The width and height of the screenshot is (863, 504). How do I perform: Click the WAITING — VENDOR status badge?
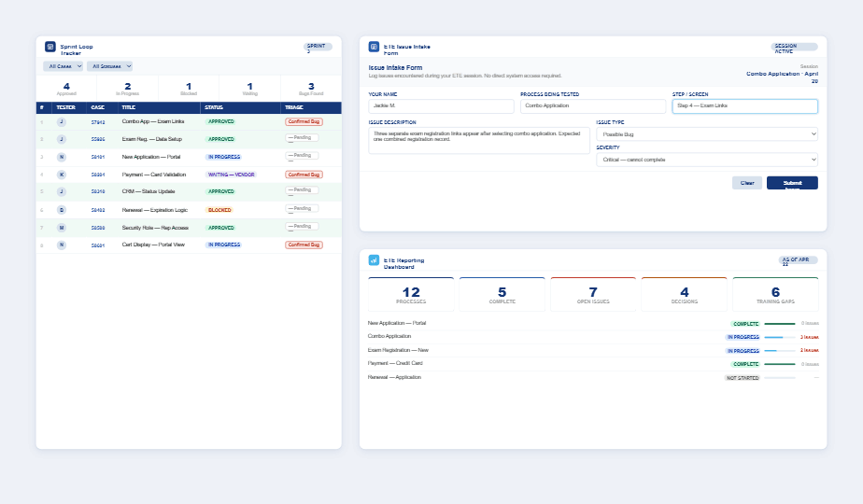pos(232,175)
